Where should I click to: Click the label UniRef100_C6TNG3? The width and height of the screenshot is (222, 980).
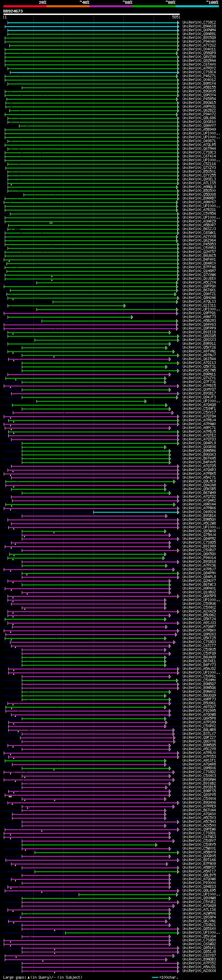point(199,837)
